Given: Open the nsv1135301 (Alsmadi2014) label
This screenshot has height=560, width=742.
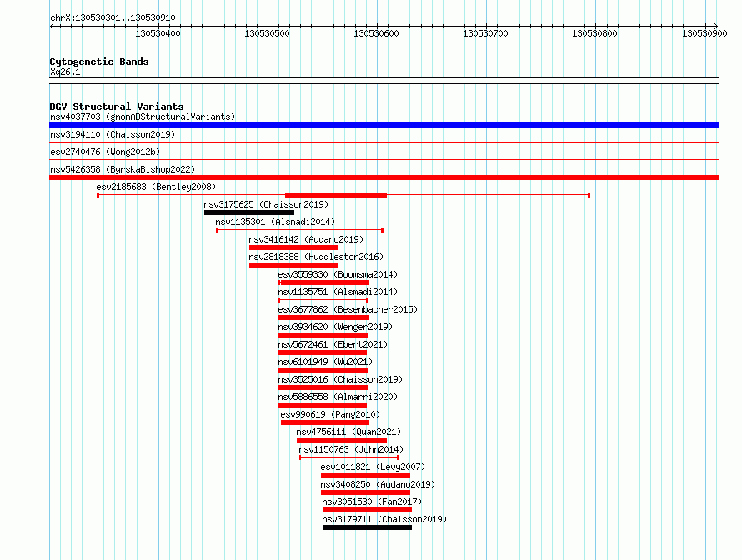Looking at the screenshot, I should click(275, 222).
